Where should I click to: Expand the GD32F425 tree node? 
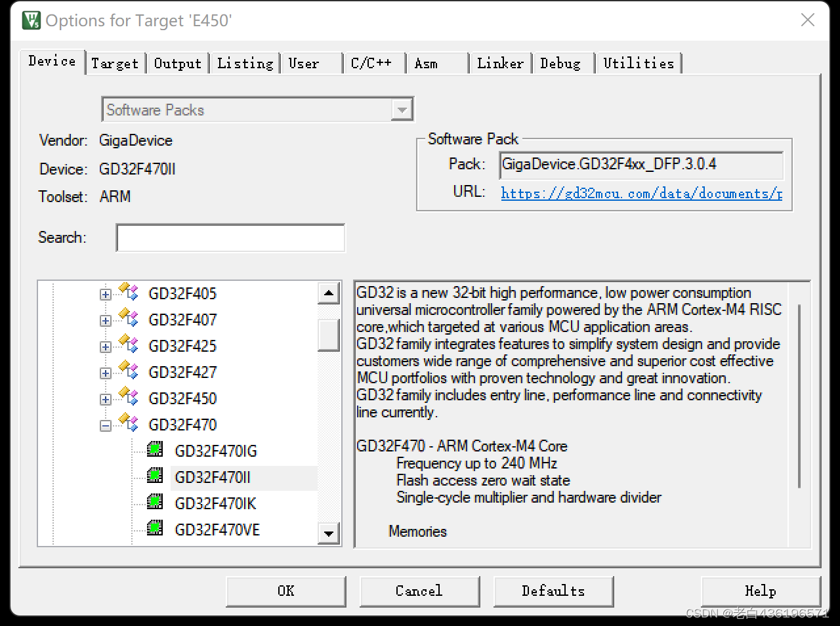(106, 347)
